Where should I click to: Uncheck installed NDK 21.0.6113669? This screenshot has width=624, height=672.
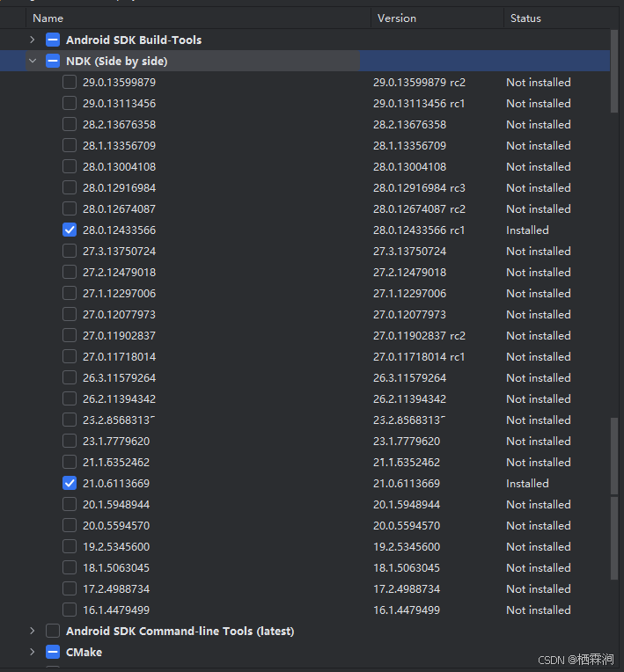(70, 483)
